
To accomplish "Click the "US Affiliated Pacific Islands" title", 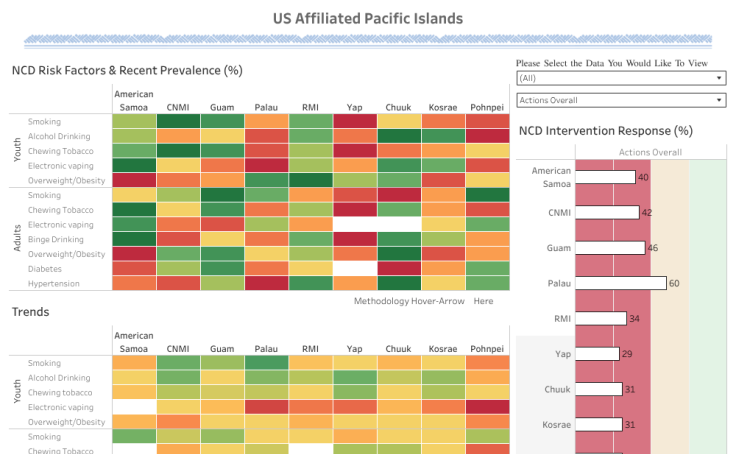I will (368, 19).
